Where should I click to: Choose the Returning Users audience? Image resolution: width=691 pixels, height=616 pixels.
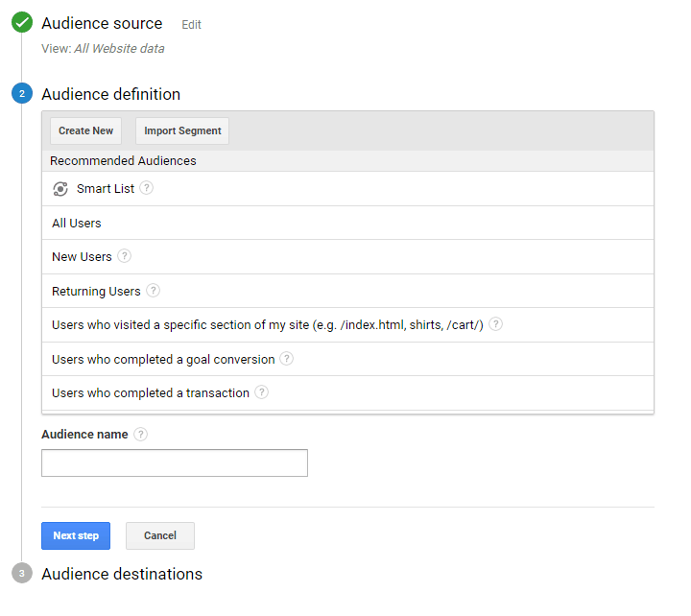click(347, 291)
